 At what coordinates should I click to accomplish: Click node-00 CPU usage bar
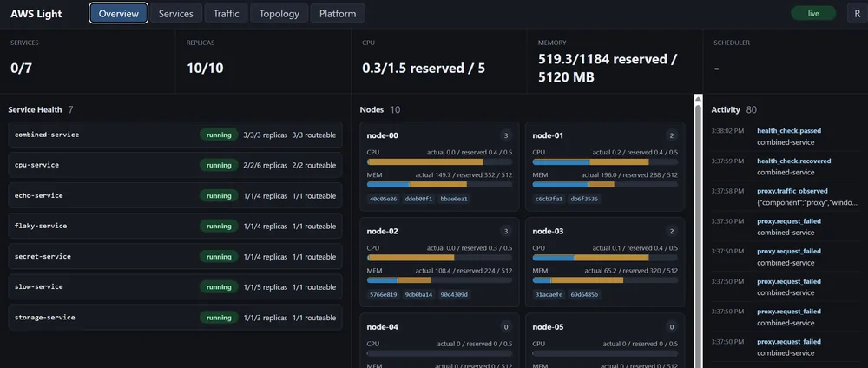(439, 162)
